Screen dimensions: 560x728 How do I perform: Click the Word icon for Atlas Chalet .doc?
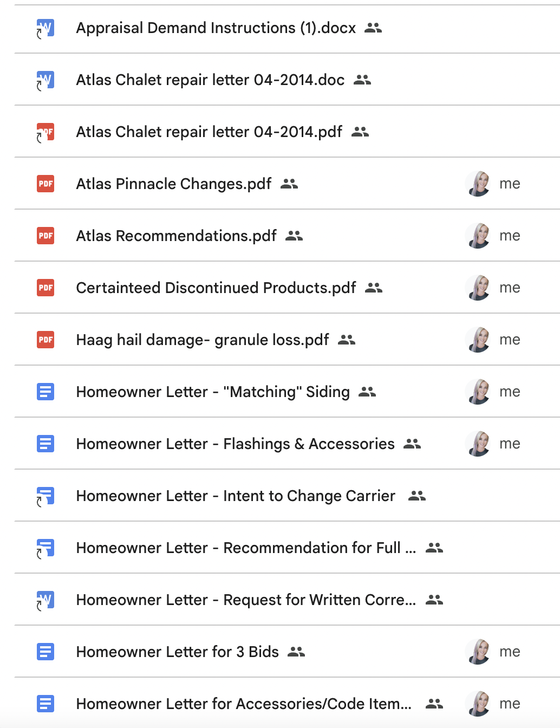pos(45,80)
